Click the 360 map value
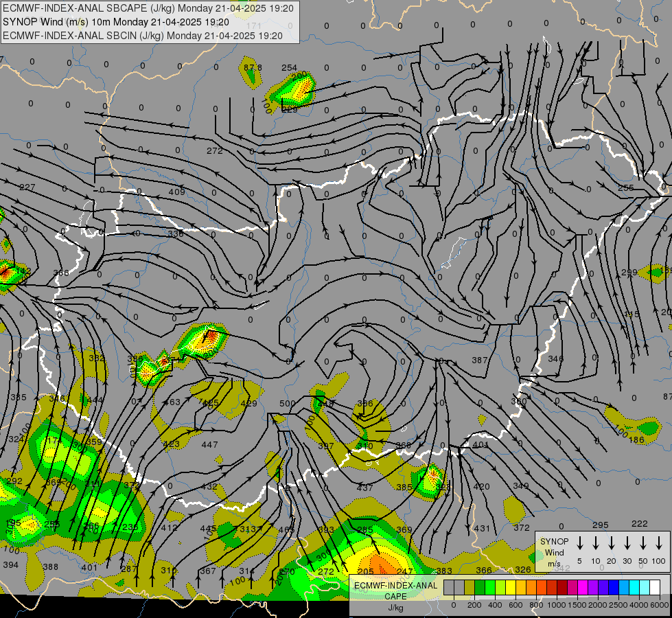The image size is (672, 618). coord(518,402)
